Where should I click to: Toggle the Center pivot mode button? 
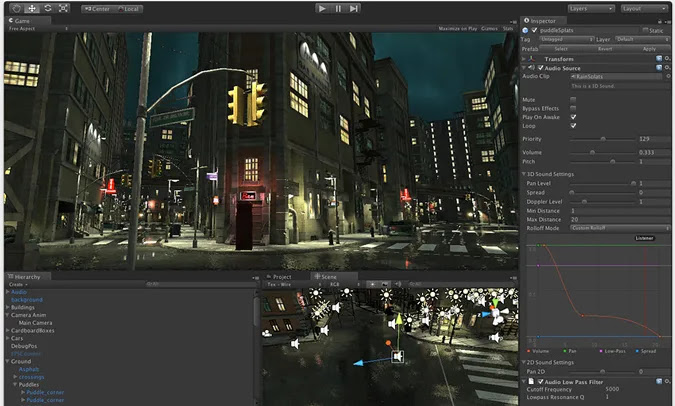pos(97,9)
